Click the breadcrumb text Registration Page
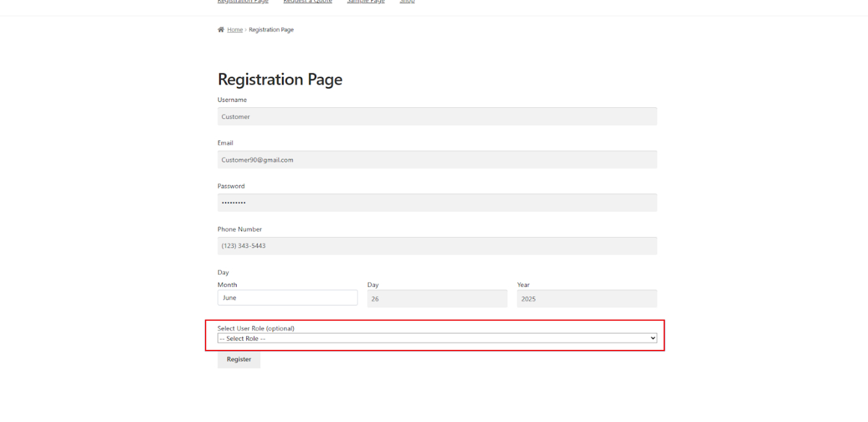Image resolution: width=868 pixels, height=422 pixels. 271,29
